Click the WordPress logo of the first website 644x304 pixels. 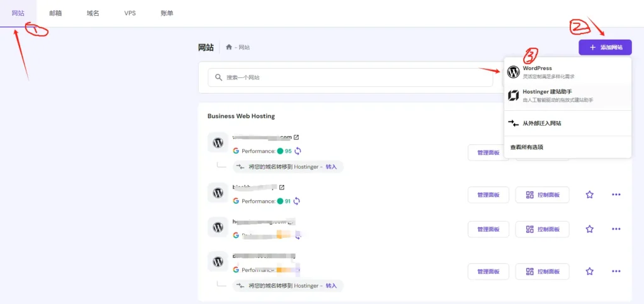point(218,143)
